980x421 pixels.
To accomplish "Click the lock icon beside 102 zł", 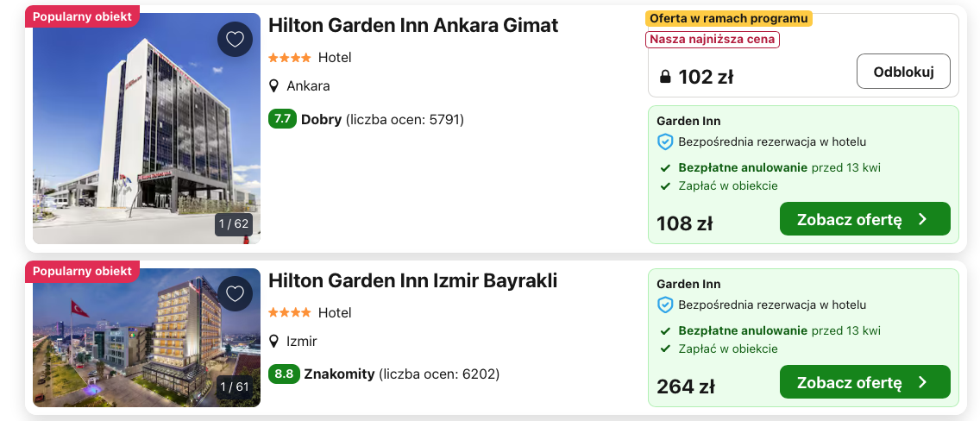I will 666,77.
